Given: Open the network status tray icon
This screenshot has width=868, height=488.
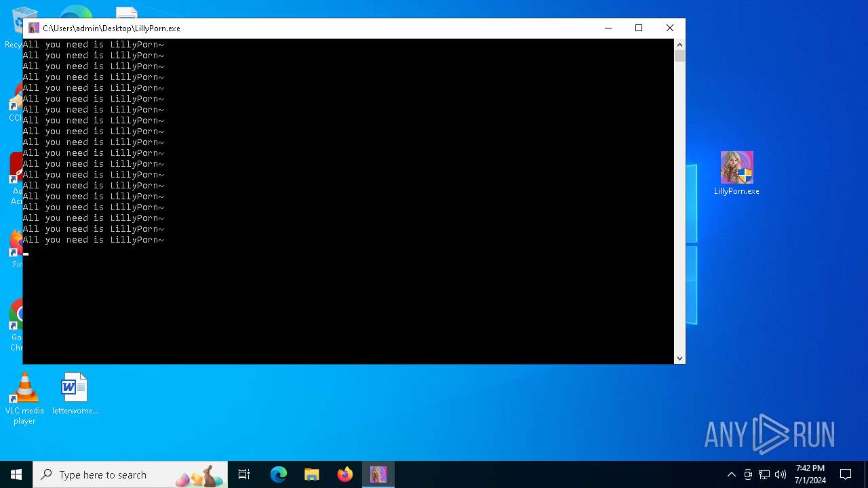Looking at the screenshot, I should (764, 474).
